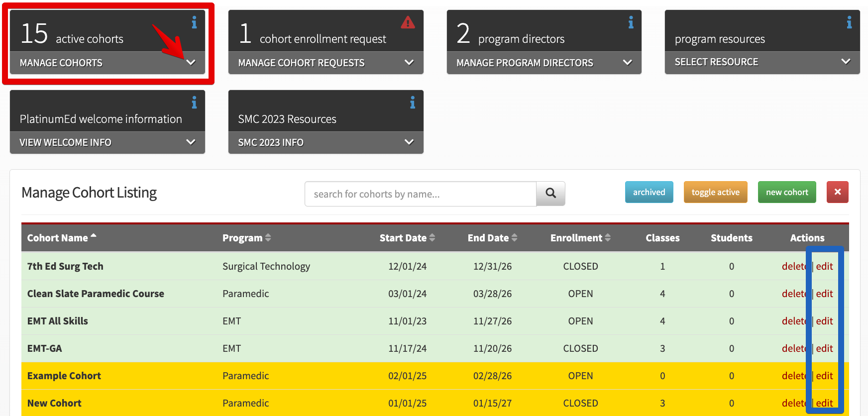This screenshot has height=416, width=868.
Task: Expand Manage Cohort Requests dropdown
Action: pyautogui.click(x=409, y=63)
